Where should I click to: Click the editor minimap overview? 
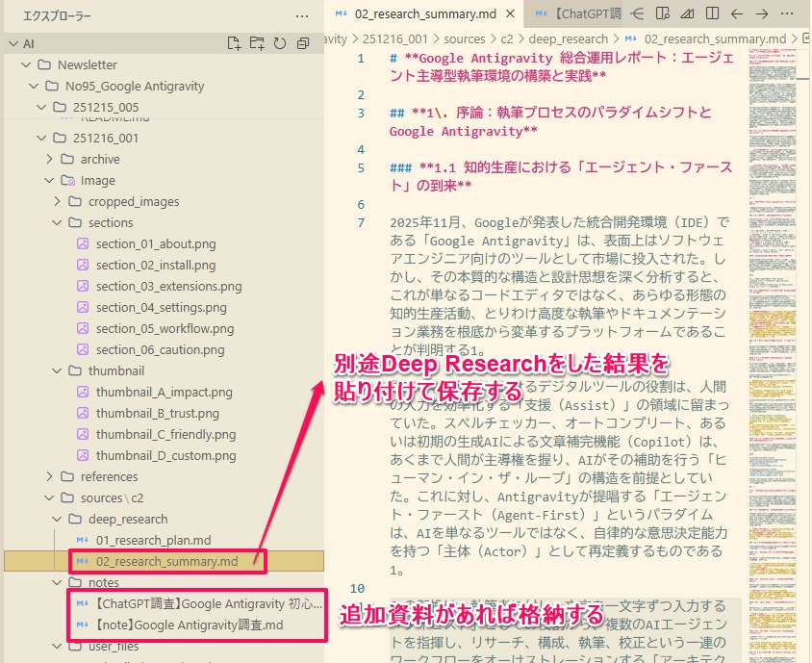[x=773, y=355]
